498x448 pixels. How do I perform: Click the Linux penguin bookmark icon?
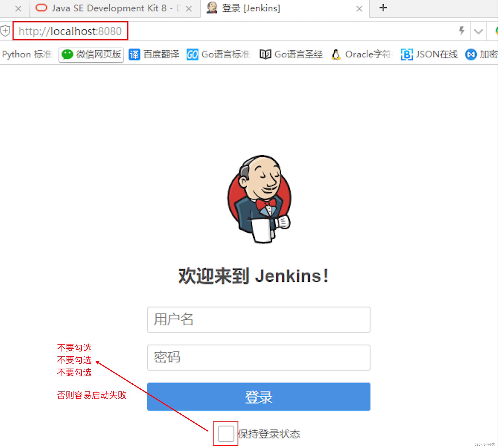336,54
